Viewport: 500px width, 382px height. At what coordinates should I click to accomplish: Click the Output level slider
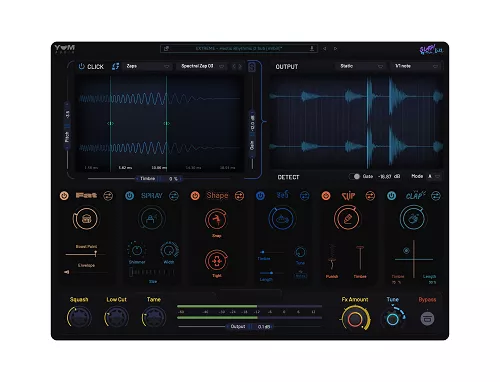pos(250,327)
